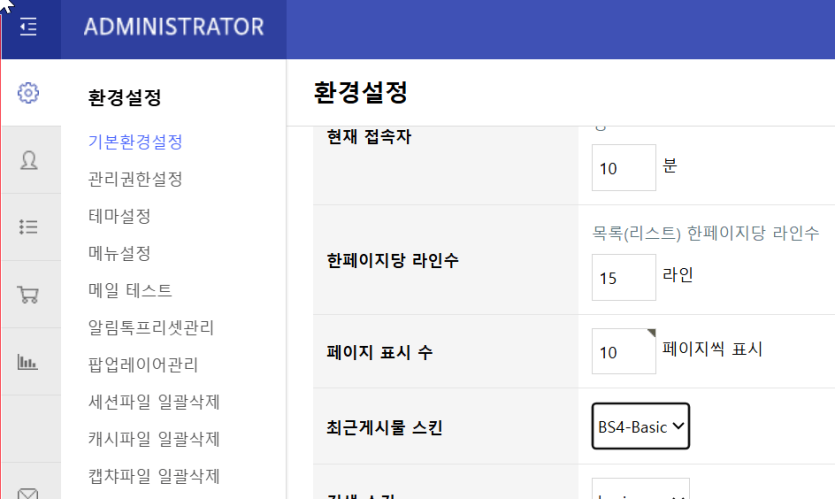The image size is (835, 499).
Task: Click the 페이지 표시 수 input field
Action: (x=624, y=351)
